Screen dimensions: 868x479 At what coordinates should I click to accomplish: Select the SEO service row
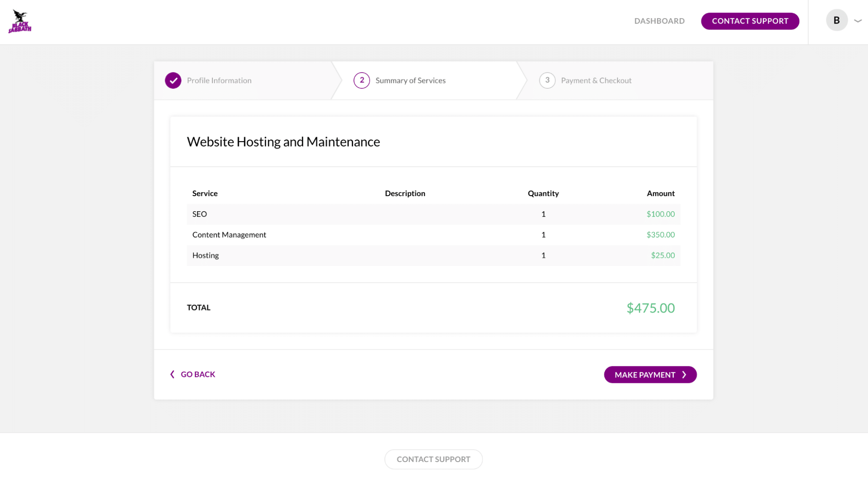click(x=433, y=214)
